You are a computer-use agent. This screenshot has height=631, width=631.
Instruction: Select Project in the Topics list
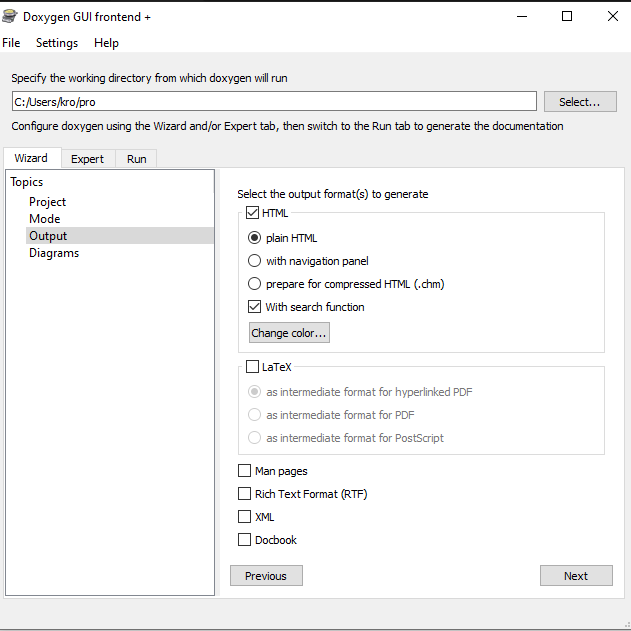48,202
